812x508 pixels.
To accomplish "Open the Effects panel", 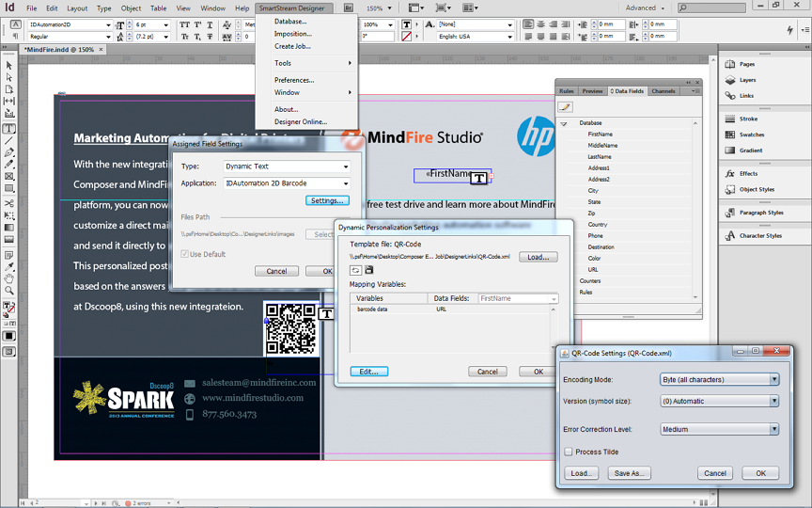I will (742, 174).
